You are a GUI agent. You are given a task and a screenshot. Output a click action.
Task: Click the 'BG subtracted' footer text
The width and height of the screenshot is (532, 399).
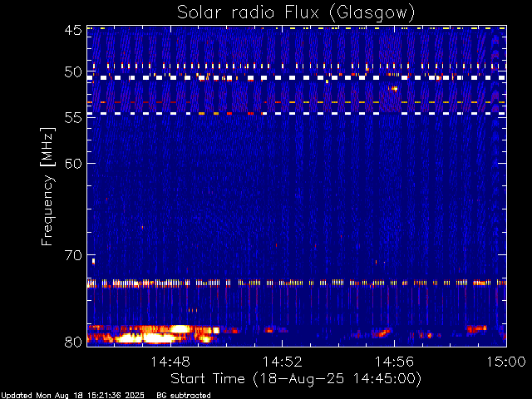[184, 396]
